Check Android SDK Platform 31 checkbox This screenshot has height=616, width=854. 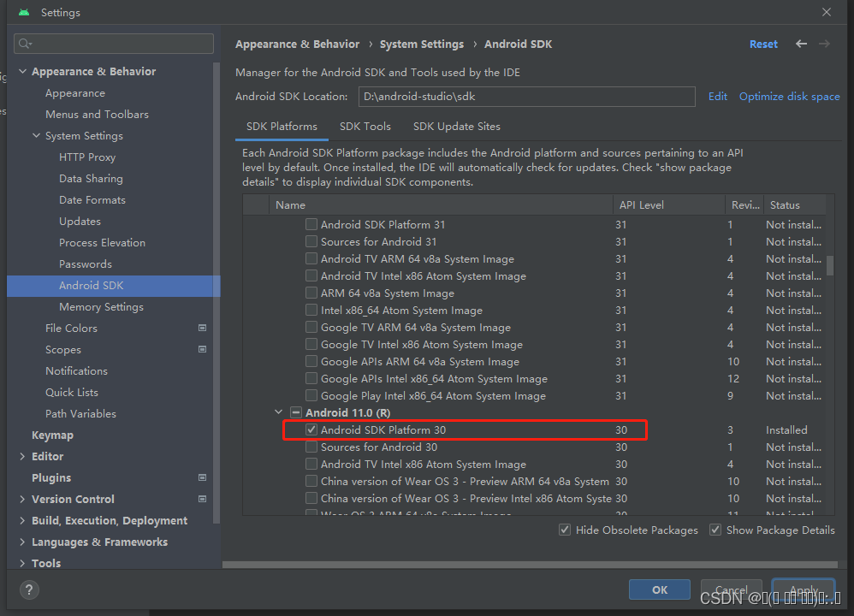coord(311,224)
